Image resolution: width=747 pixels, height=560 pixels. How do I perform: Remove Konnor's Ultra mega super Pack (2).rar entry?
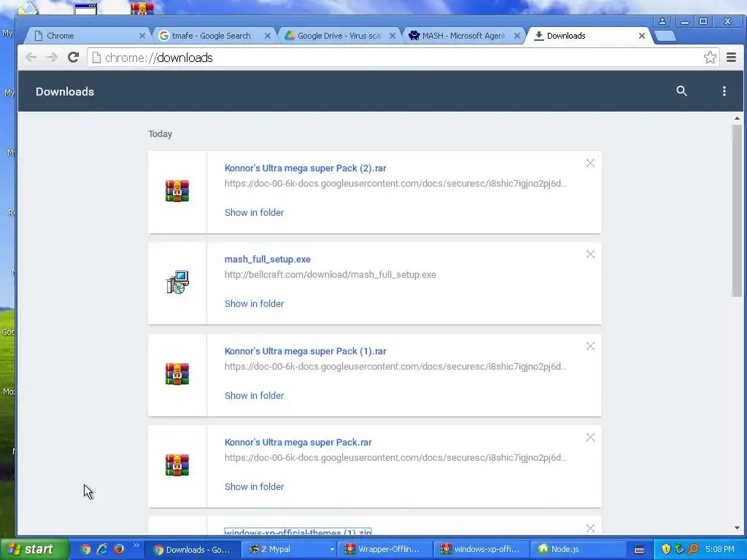click(590, 163)
